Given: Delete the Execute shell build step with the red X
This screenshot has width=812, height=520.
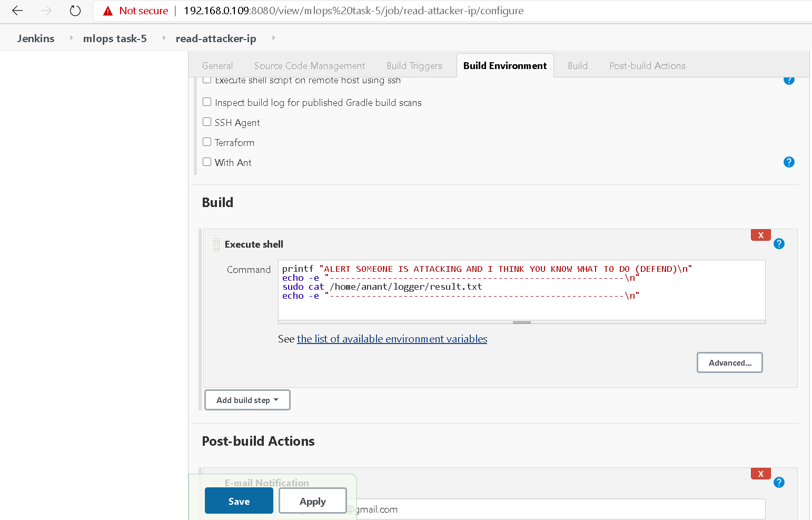Looking at the screenshot, I should [760, 235].
